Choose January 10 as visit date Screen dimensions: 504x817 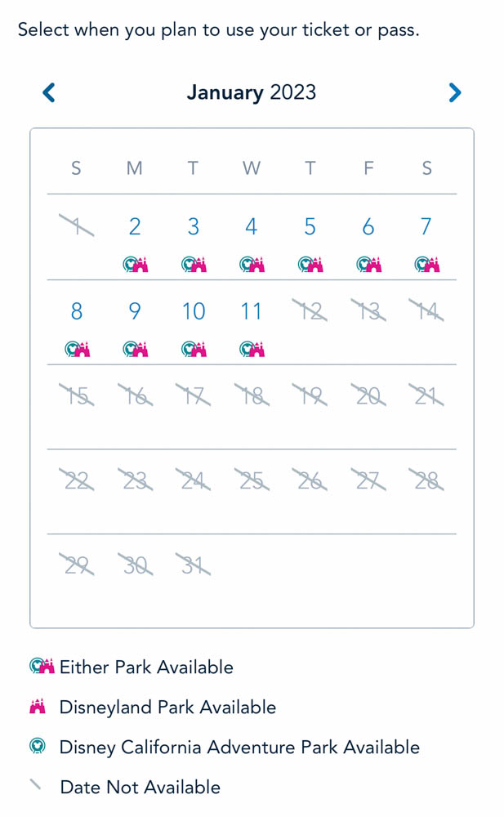193,311
